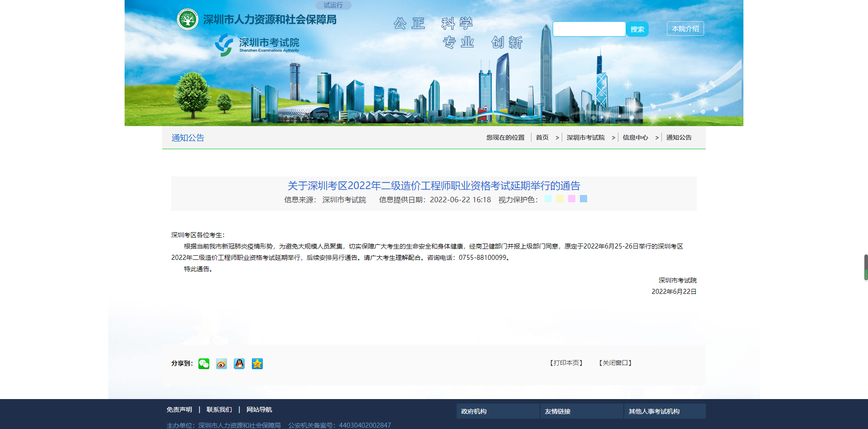Screen dimensions: 868x429
Task: Select the blue eye-protection color
Action: coord(583,199)
